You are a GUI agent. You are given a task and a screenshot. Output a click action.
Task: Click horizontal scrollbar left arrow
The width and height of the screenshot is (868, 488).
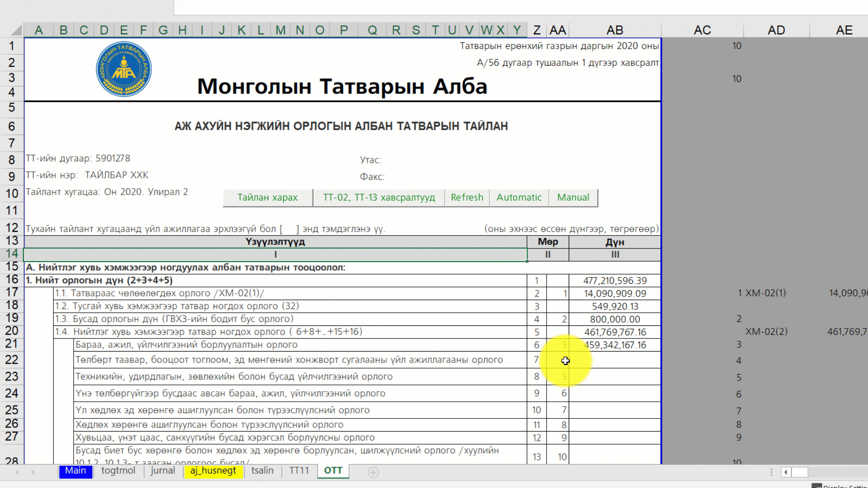coord(786,472)
